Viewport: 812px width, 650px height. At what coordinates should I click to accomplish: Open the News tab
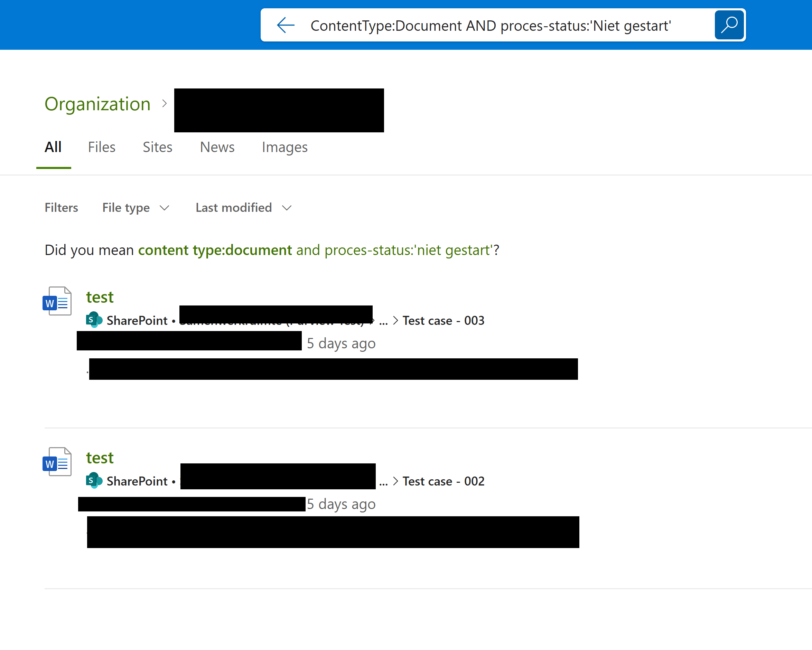217,147
